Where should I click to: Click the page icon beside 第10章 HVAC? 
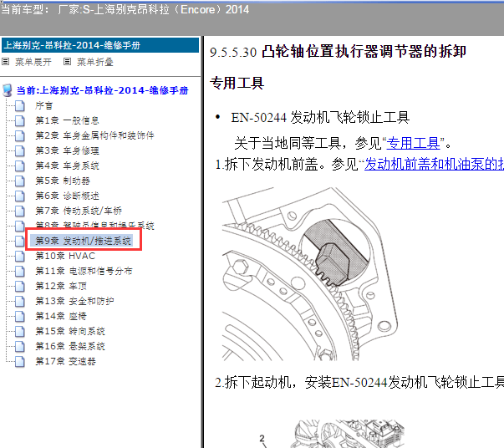(20, 256)
